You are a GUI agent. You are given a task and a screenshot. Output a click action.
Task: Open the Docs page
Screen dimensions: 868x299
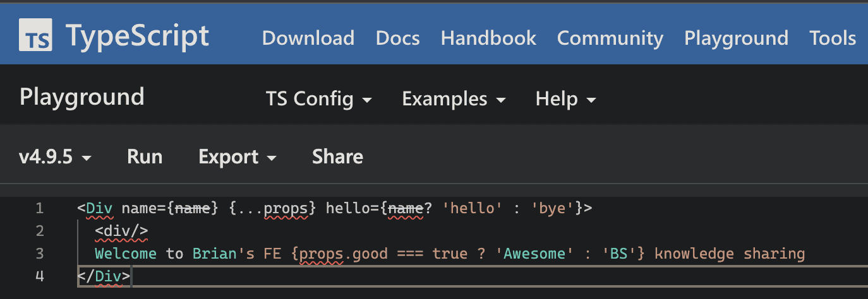[397, 38]
